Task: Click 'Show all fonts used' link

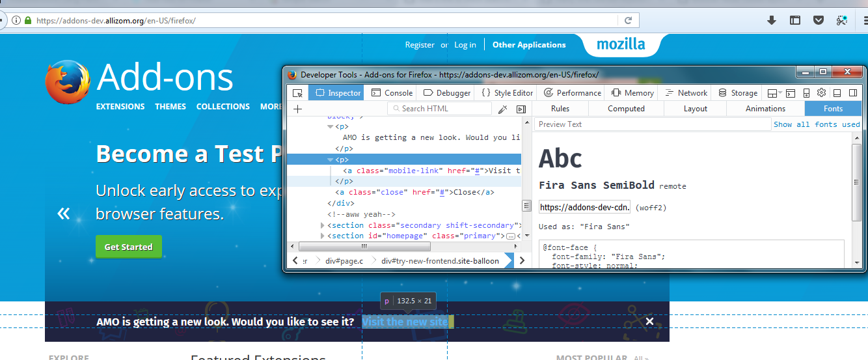Action: click(x=817, y=124)
